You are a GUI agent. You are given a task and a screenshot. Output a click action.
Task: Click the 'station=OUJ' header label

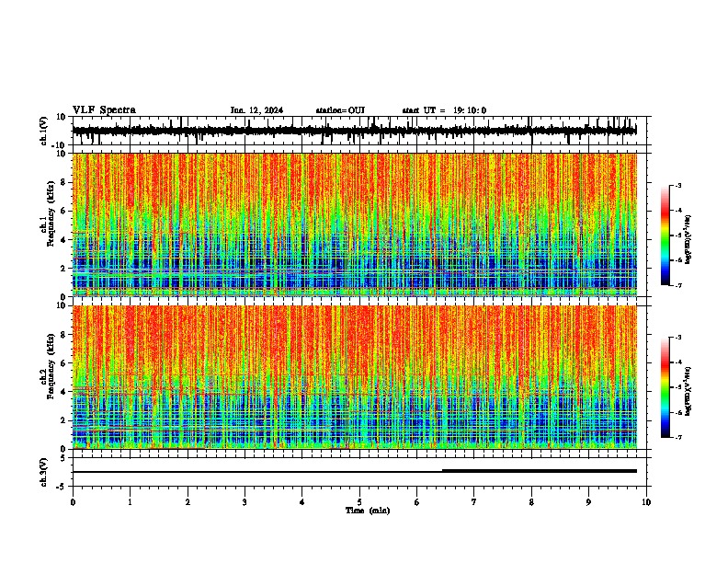340,110
